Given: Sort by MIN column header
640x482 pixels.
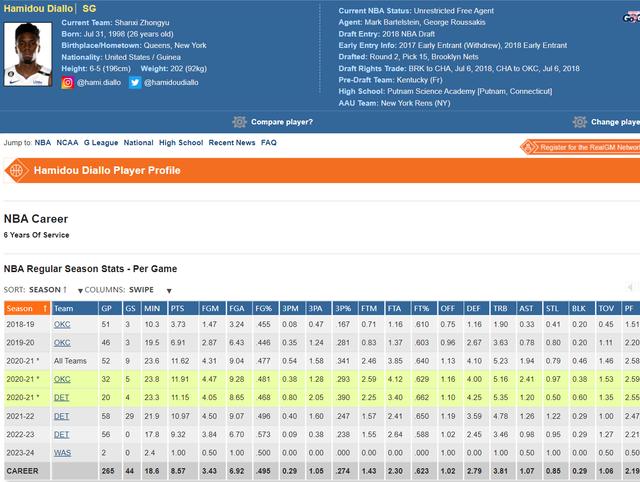Looking at the screenshot, I should pyautogui.click(x=154, y=309).
